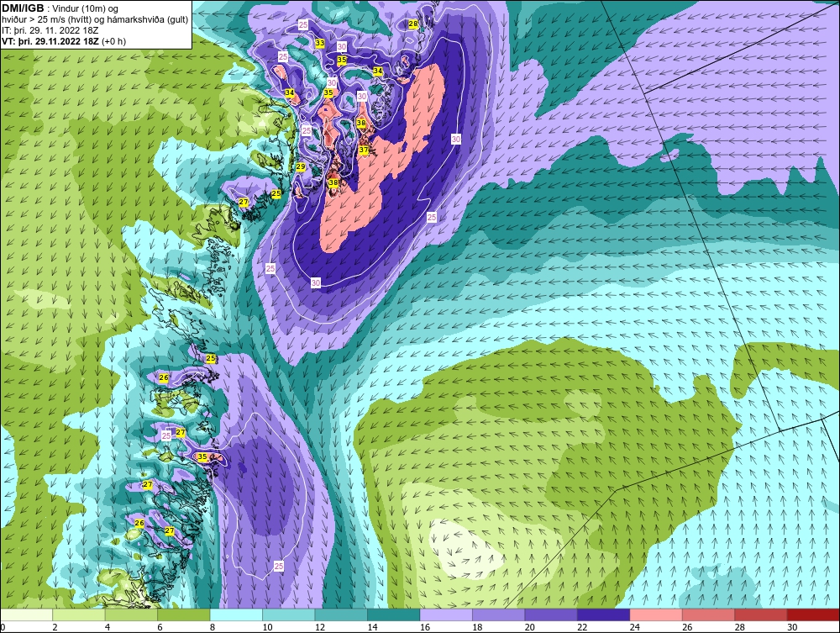Click legend tick label "0"

pyautogui.click(x=3, y=627)
